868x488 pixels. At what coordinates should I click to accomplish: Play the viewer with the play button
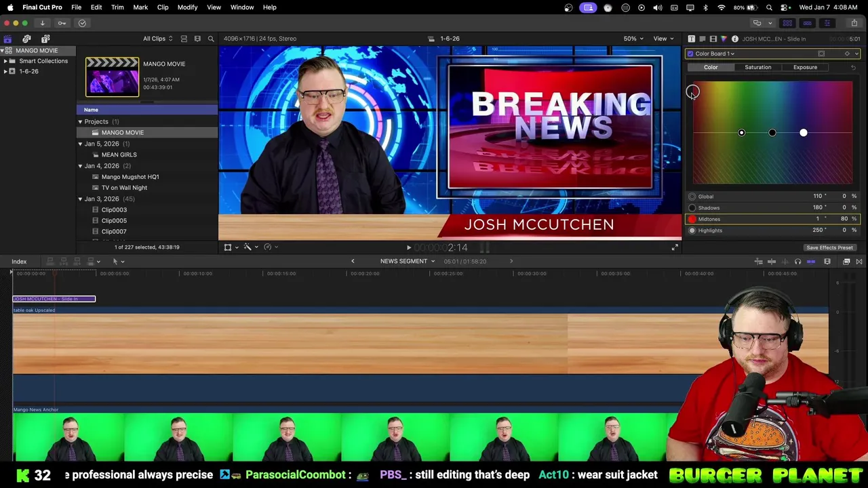[x=408, y=248]
